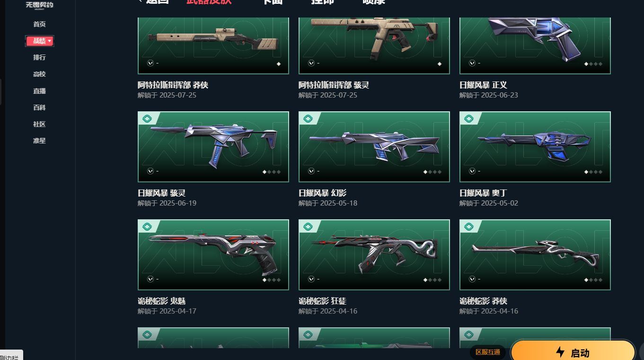The image size is (644, 360).
Task: Click the green tier badge on 诡秘蛇影 鬼魅 card
Action: coord(147,226)
